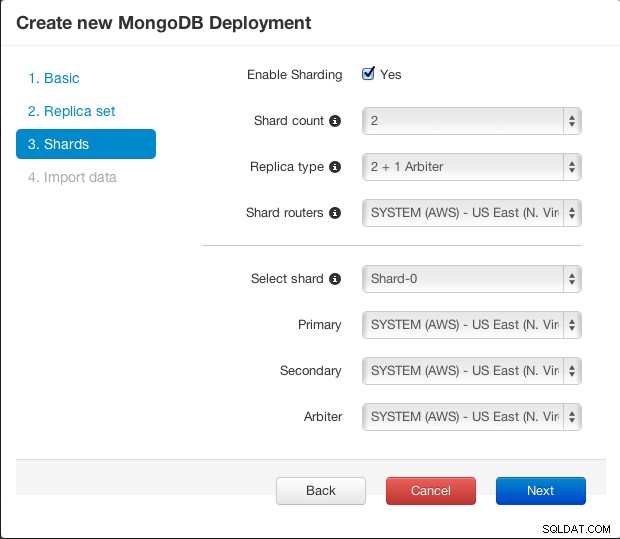Click the Yes label beside Enable Sharding
This screenshot has width=620, height=539.
coord(391,74)
